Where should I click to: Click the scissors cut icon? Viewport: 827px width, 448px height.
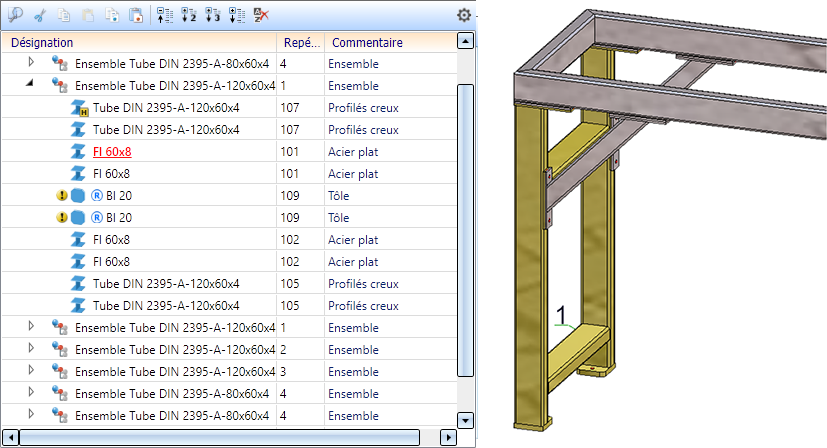coord(40,15)
